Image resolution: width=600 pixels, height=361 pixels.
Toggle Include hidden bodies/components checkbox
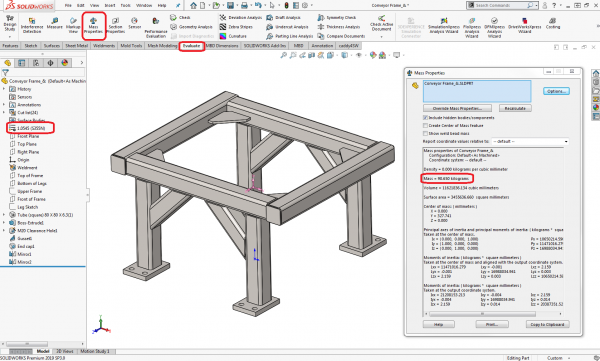[426, 118]
